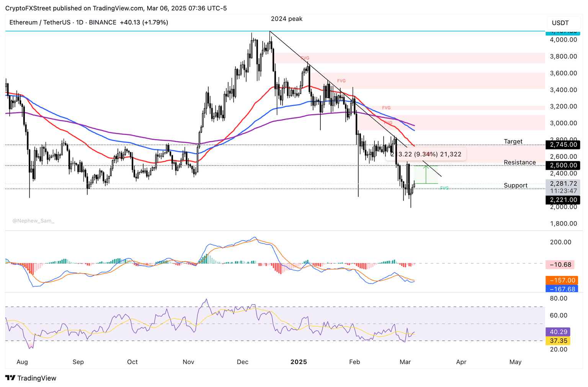Viewport: 588px width, 387px height.
Task: Click the 'Resistance' level label
Action: (x=520, y=162)
